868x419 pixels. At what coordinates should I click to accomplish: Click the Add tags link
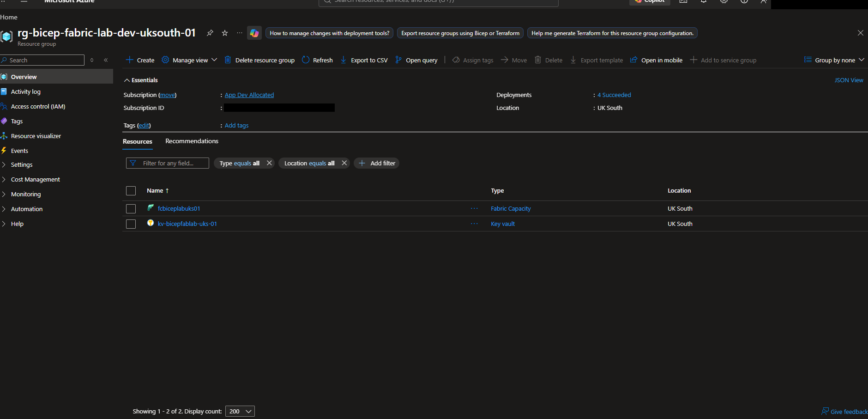tap(236, 125)
